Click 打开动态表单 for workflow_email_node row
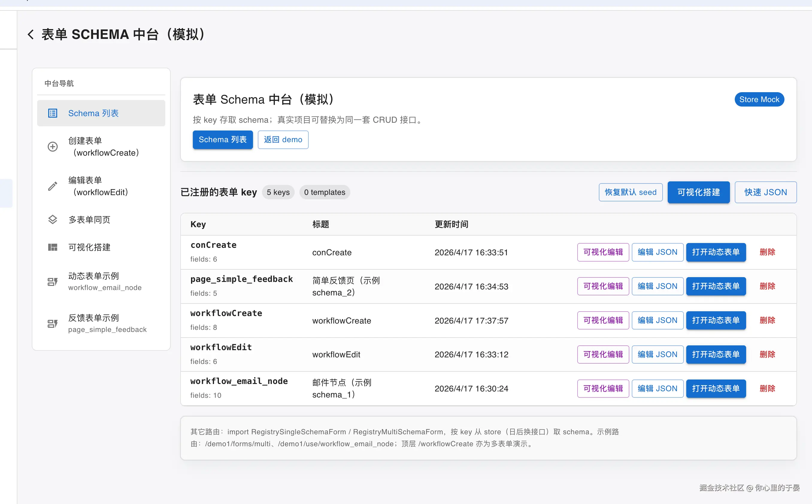 (716, 389)
